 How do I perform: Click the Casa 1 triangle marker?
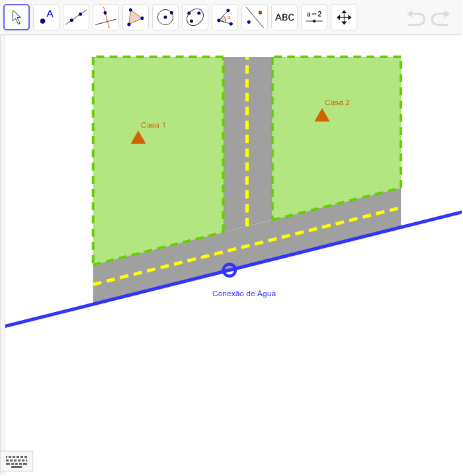pyautogui.click(x=138, y=138)
